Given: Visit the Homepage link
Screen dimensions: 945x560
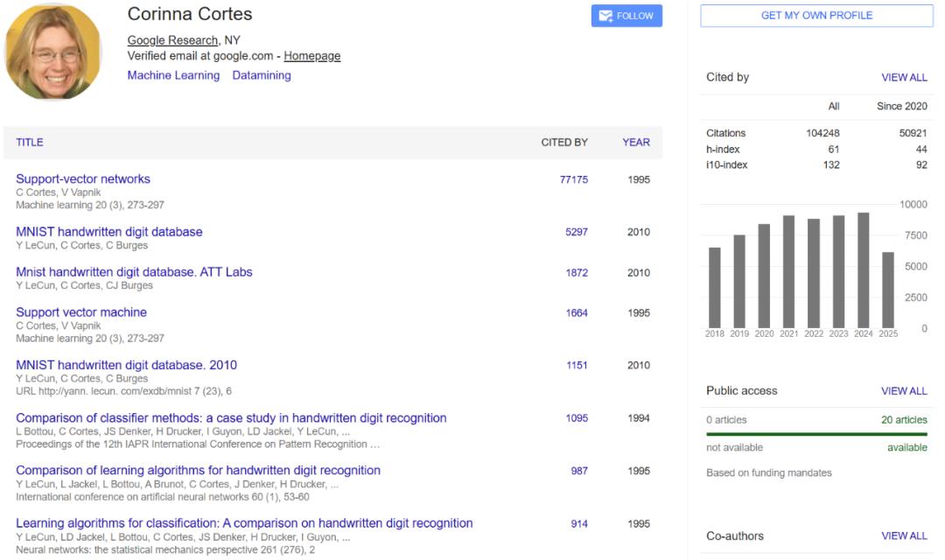Looking at the screenshot, I should pos(312,56).
